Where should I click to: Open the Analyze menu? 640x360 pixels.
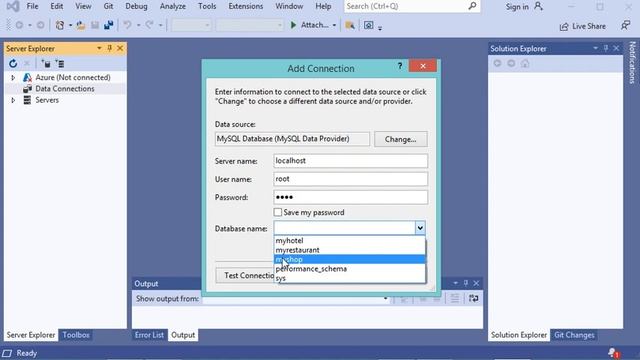click(x=173, y=6)
